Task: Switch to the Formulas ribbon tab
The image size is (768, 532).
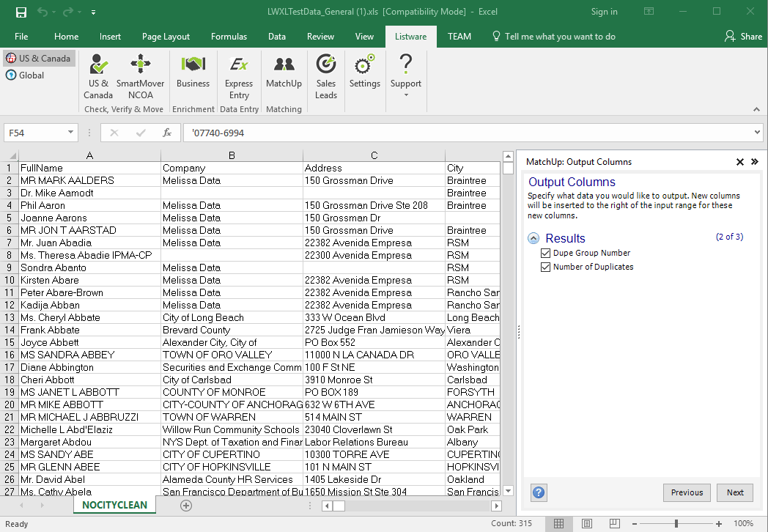Action: (229, 37)
